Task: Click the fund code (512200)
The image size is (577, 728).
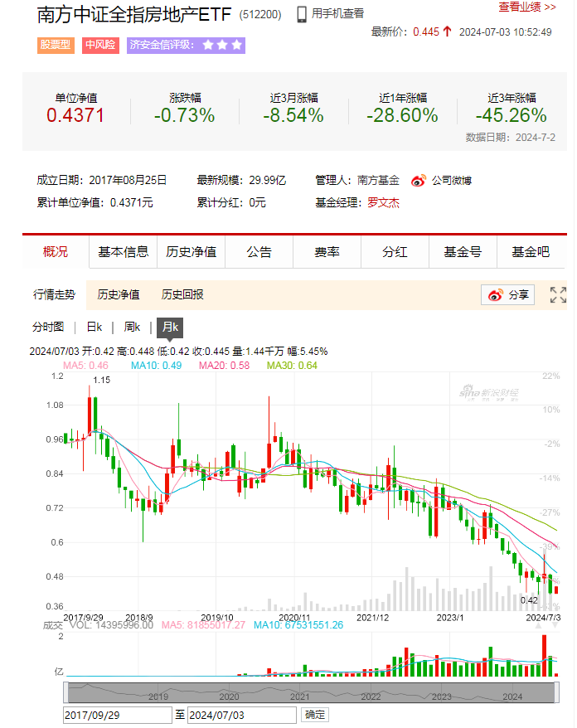Action: pos(260,15)
